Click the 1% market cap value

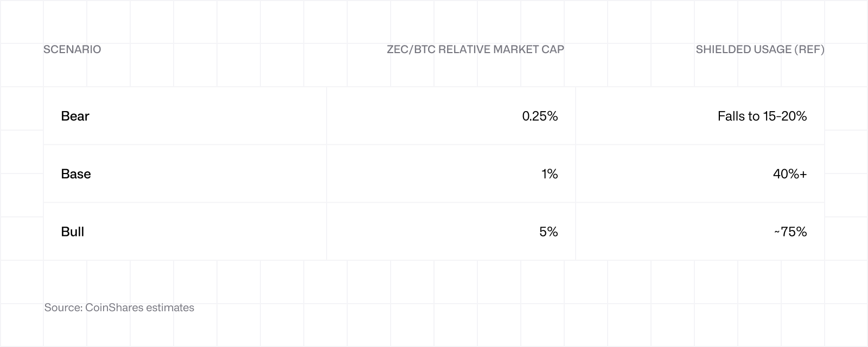[549, 173]
